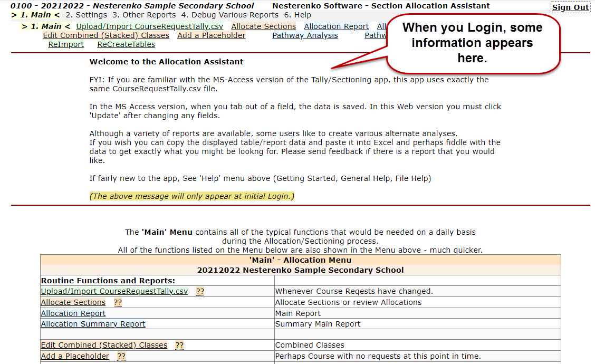Click the ?? help marker beside table's Allocate Sections

(118, 303)
